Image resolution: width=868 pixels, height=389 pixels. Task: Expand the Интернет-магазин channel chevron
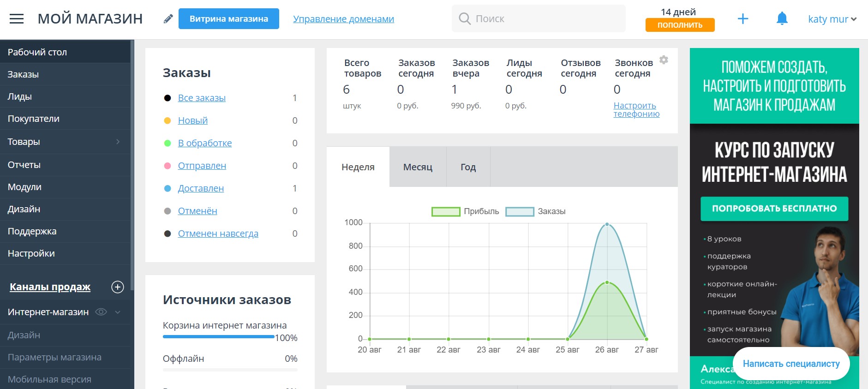(118, 312)
